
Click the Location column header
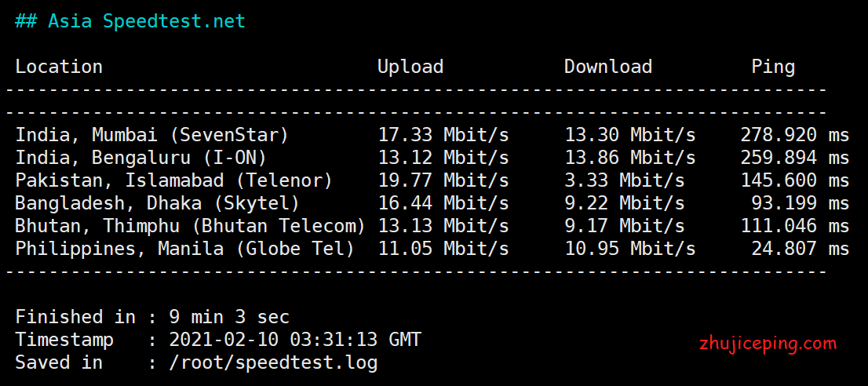[x=59, y=67]
